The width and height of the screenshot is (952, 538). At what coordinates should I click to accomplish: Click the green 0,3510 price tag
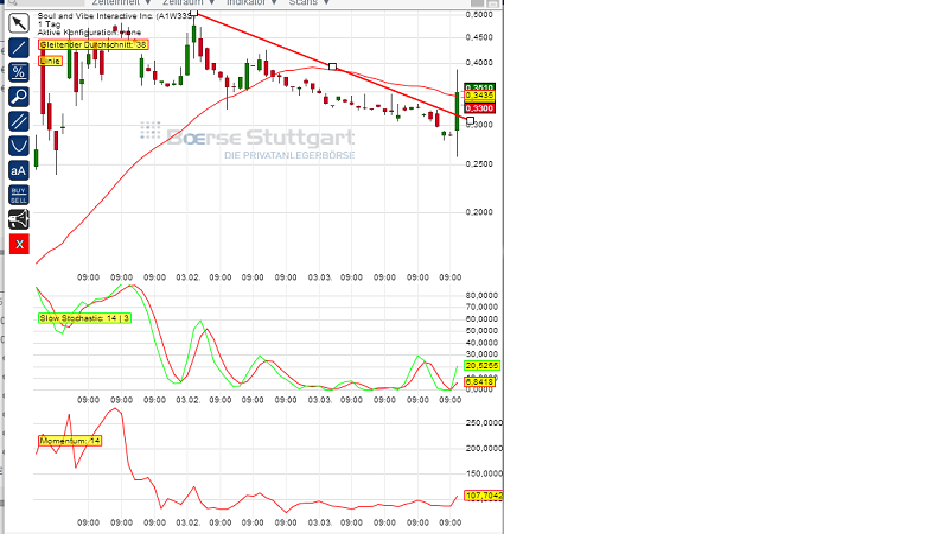pyautogui.click(x=480, y=87)
